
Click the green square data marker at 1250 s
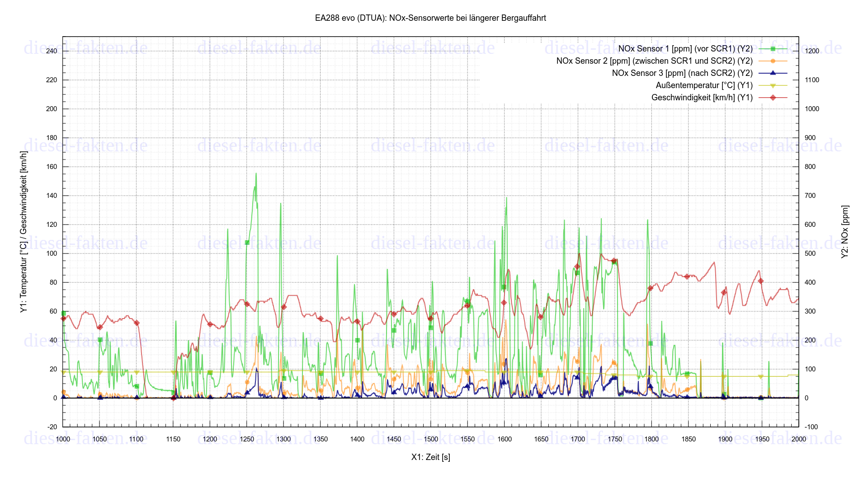247,243
